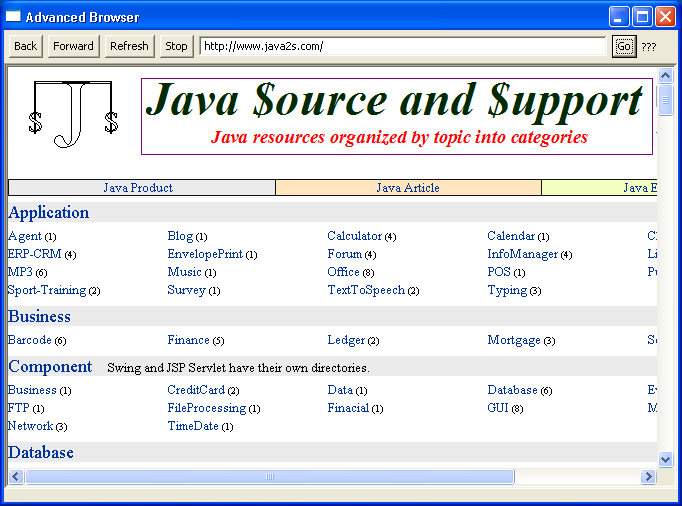The height and width of the screenshot is (506, 682).
Task: Open the Blog link
Action: tap(180, 236)
